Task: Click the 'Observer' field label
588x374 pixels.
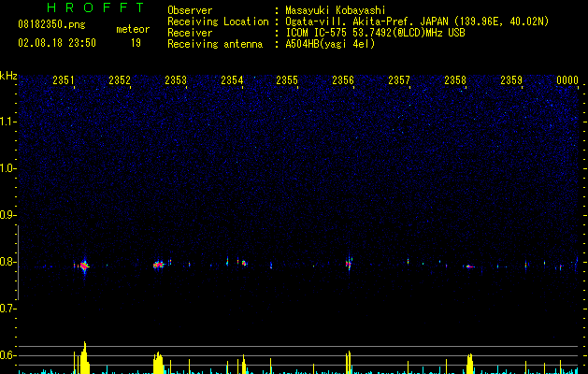Action: click(x=190, y=10)
